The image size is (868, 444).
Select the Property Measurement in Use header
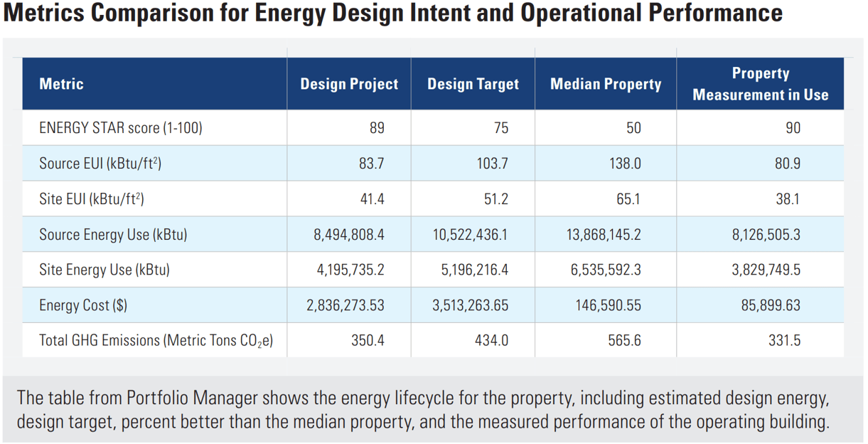coord(760,83)
